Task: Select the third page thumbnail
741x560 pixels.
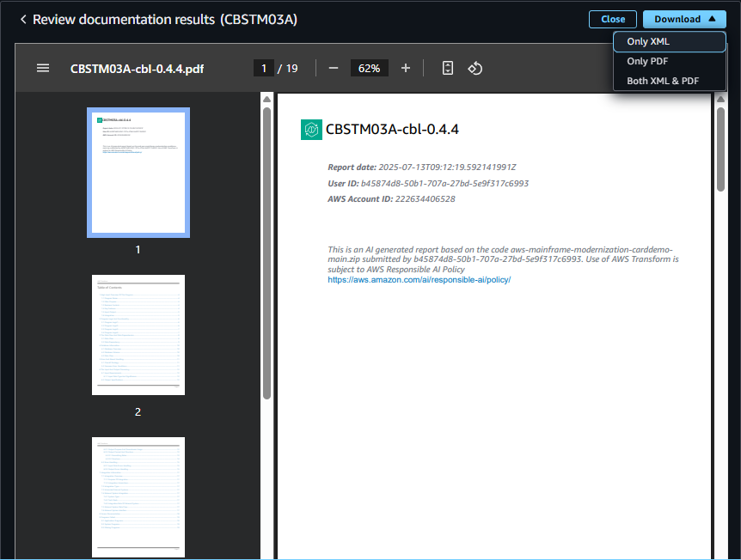Action: pyautogui.click(x=138, y=496)
